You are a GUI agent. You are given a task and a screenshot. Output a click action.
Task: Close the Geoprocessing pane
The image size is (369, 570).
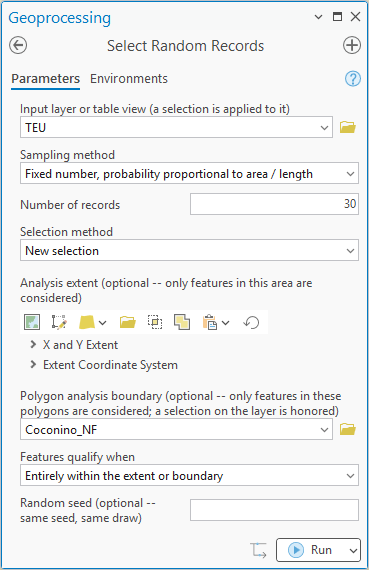point(355,16)
